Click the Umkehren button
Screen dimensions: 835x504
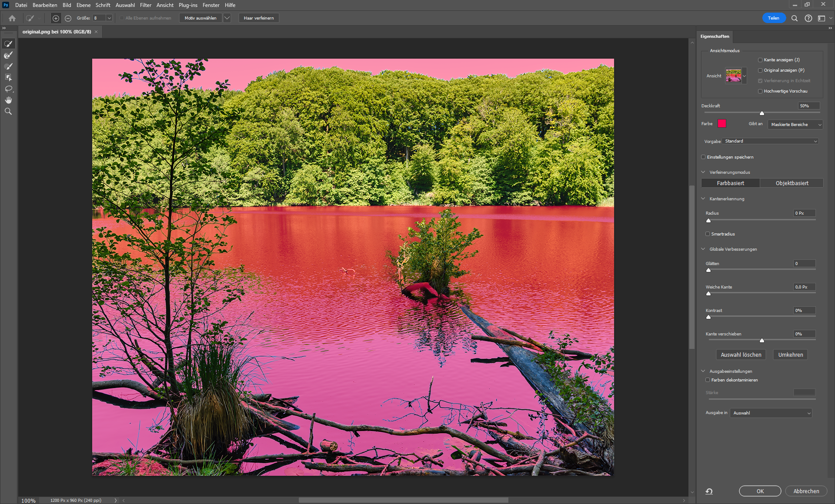790,355
